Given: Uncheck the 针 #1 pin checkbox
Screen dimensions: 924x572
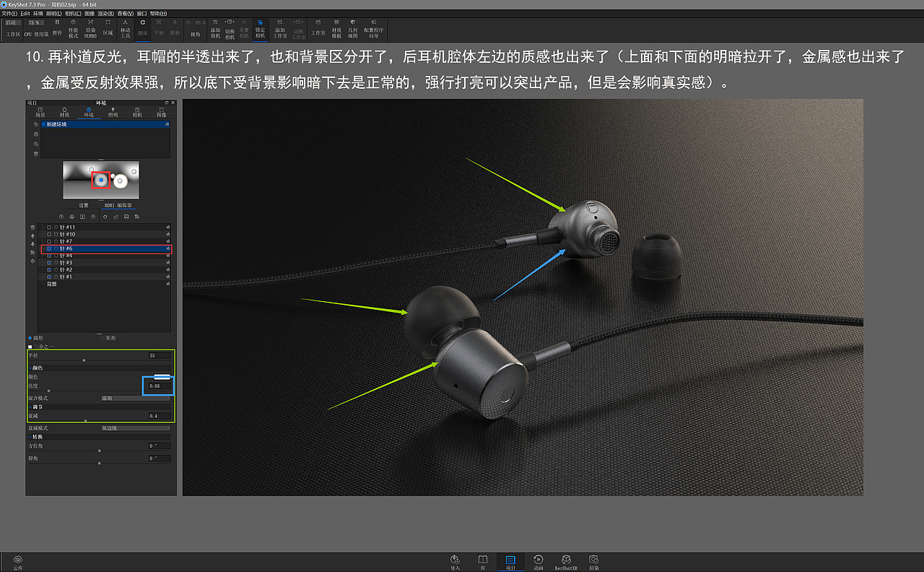Looking at the screenshot, I should coord(49,277).
